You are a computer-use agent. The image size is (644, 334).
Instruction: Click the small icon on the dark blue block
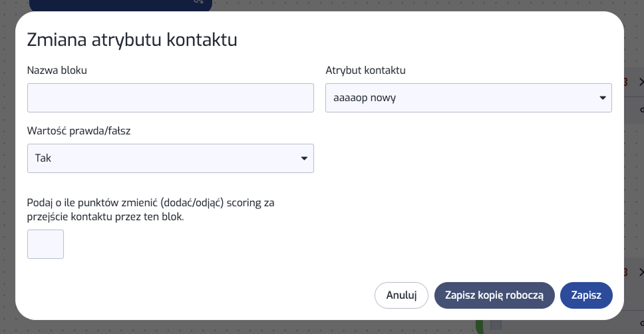[198, 3]
